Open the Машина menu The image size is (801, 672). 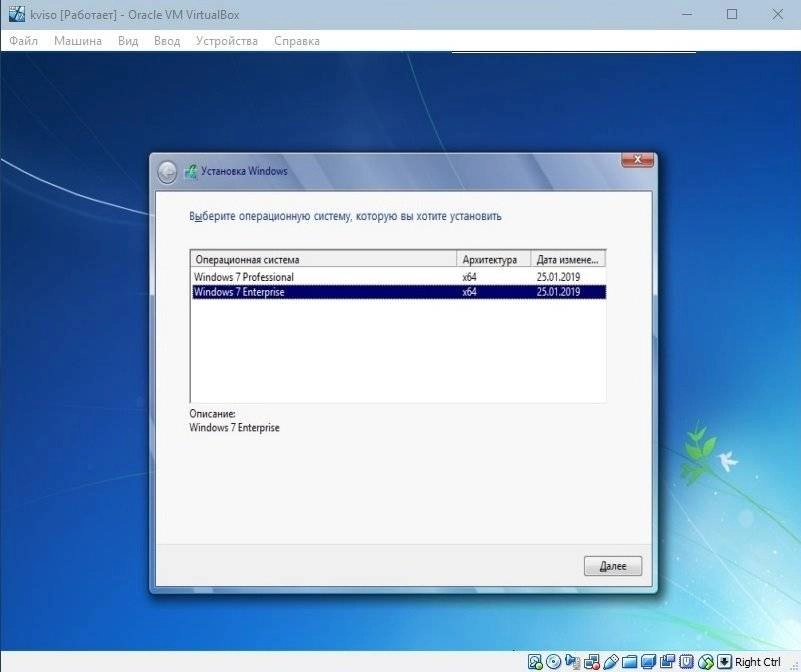(x=78, y=41)
